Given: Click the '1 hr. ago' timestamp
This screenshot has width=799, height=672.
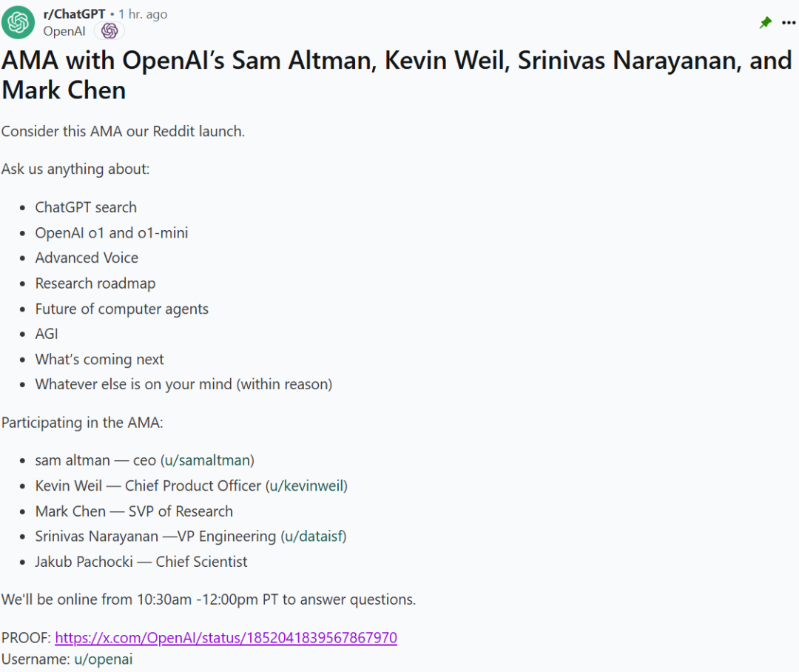Looking at the screenshot, I should click(143, 14).
